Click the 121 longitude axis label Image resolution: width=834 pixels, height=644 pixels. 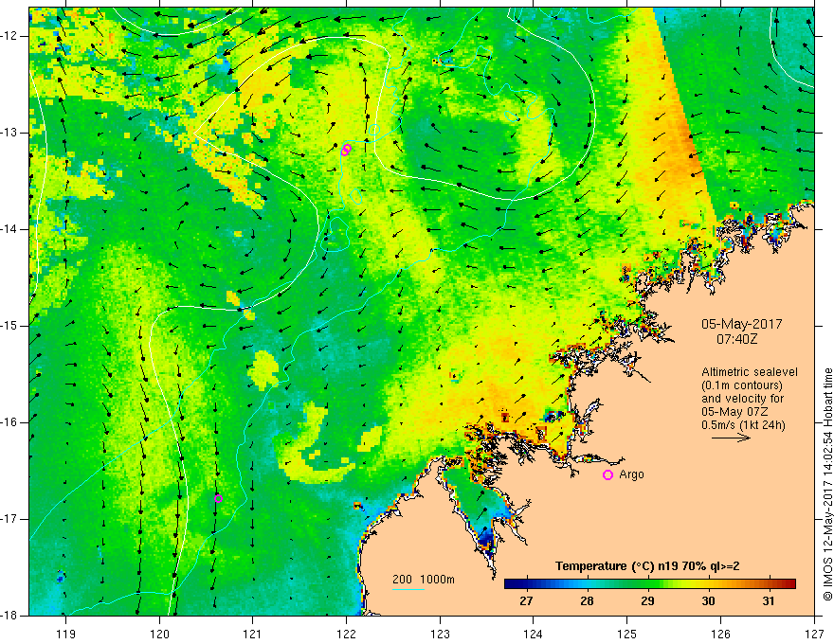click(253, 634)
